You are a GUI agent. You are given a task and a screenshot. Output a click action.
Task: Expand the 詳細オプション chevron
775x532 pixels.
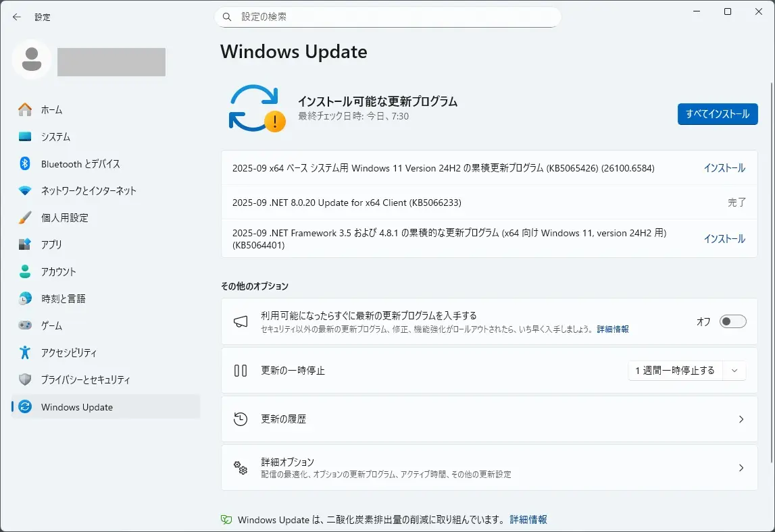point(741,468)
